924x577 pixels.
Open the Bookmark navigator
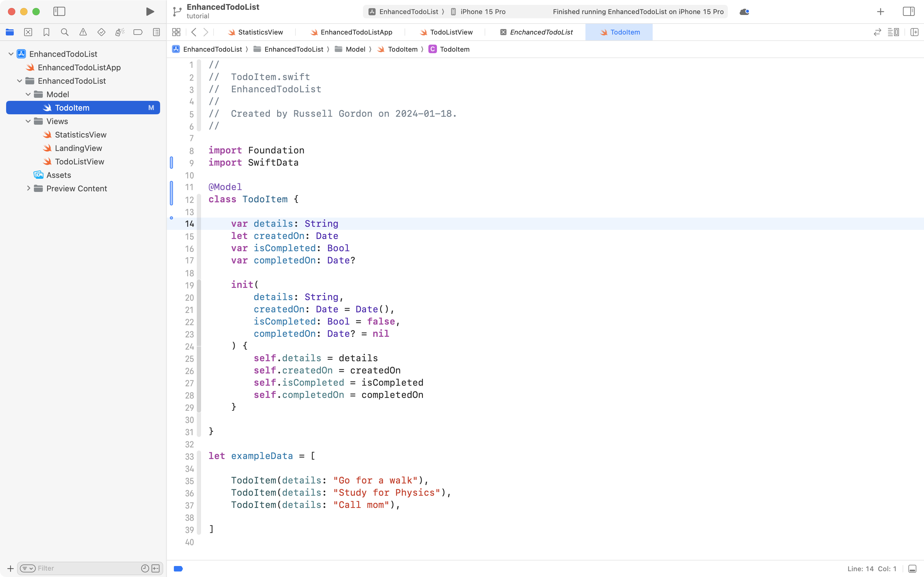coord(46,32)
